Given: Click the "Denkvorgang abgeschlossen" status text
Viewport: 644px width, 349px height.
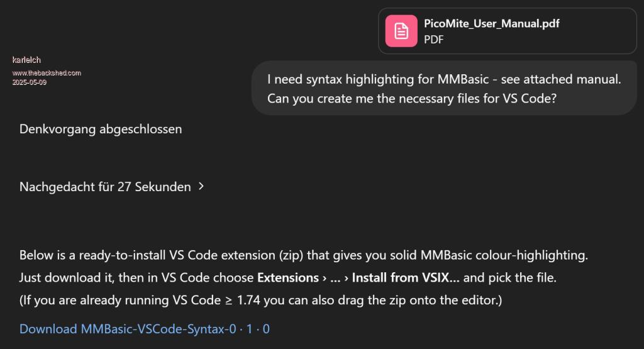Looking at the screenshot, I should (x=101, y=129).
